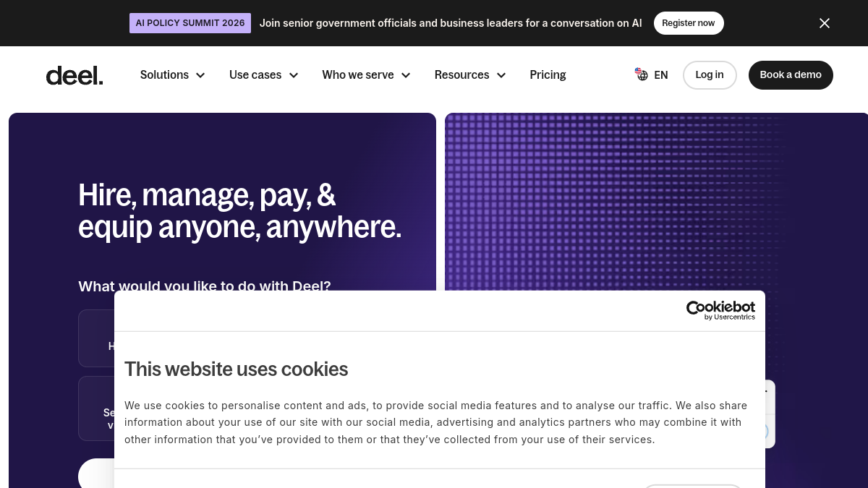Screen dimensions: 868x488
Task: Select the EN language option
Action: coord(661,75)
